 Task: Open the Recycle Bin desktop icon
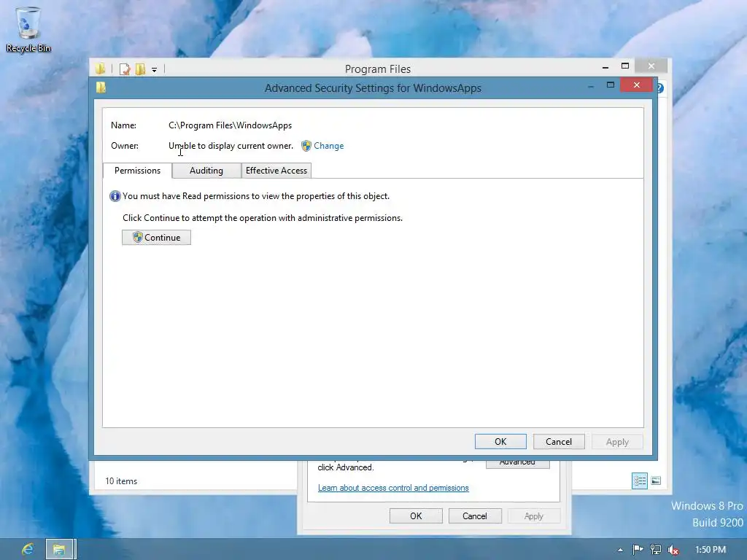(28, 29)
